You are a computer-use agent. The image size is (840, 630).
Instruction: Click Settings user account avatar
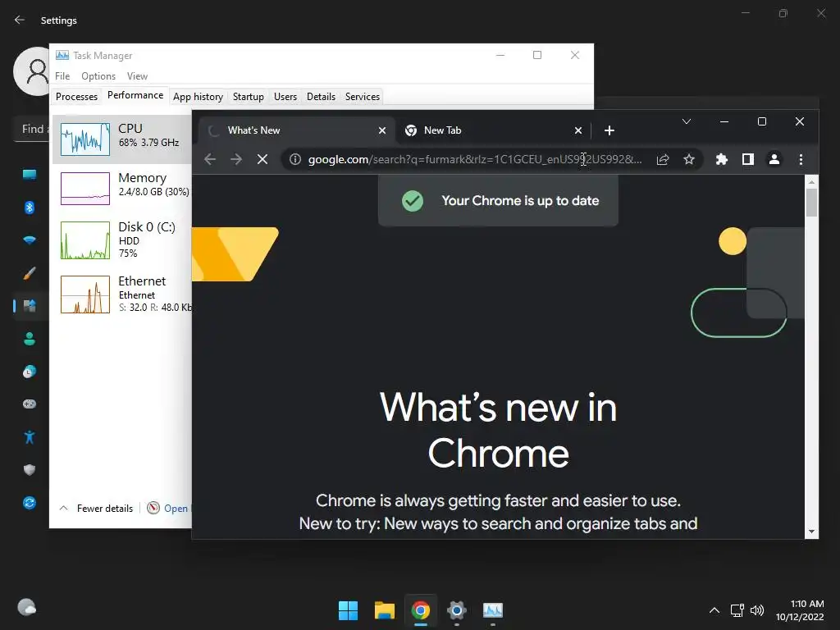pos(31,71)
